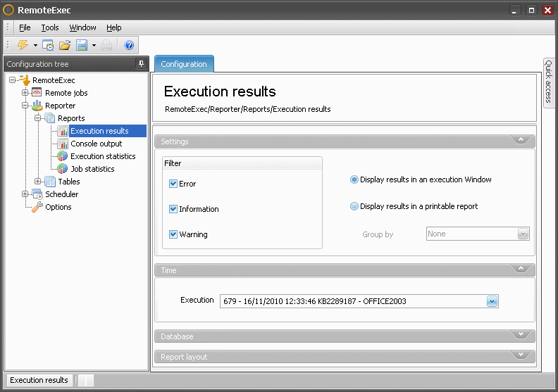Click the Scheduler calendar icon in tree

click(x=37, y=194)
